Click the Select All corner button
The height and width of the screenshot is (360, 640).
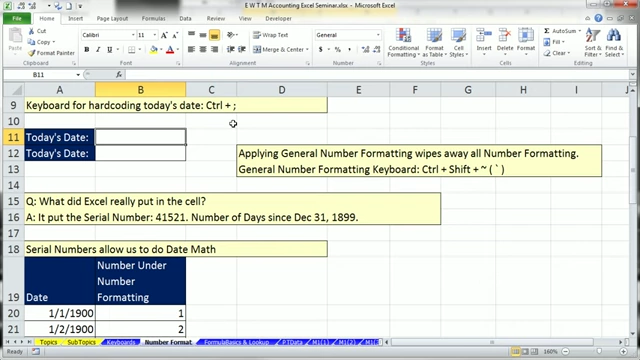[x=13, y=90]
